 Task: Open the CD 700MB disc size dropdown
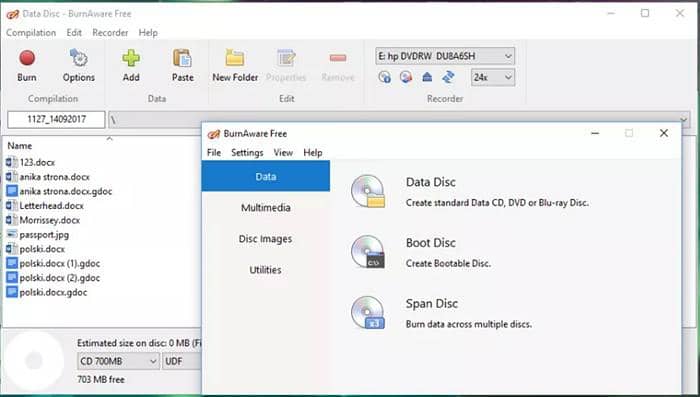pyautogui.click(x=118, y=361)
